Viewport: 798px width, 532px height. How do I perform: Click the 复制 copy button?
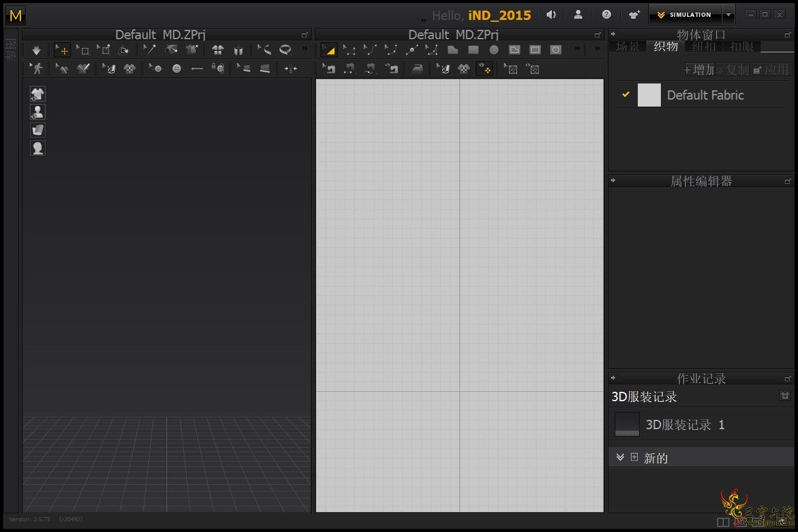click(733, 70)
